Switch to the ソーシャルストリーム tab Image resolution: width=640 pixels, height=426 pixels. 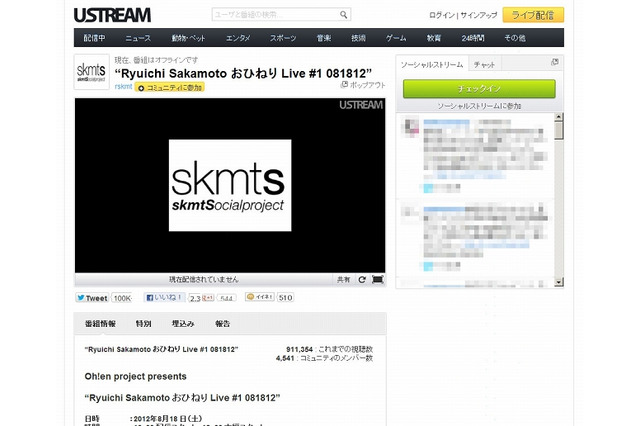432,64
